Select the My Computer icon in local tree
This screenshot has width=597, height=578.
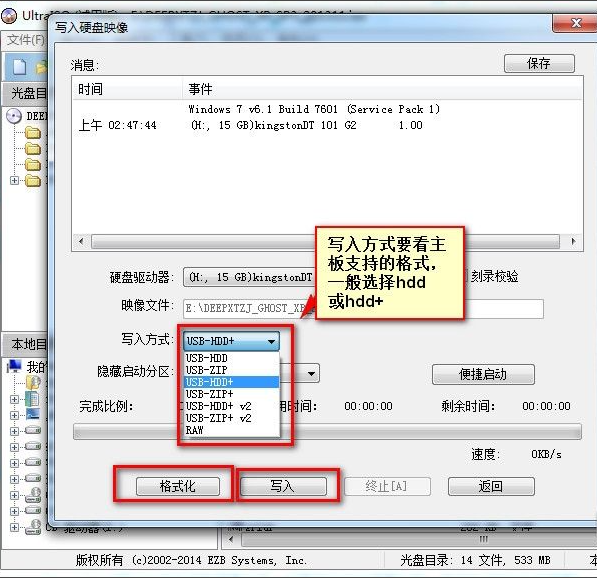(14, 366)
